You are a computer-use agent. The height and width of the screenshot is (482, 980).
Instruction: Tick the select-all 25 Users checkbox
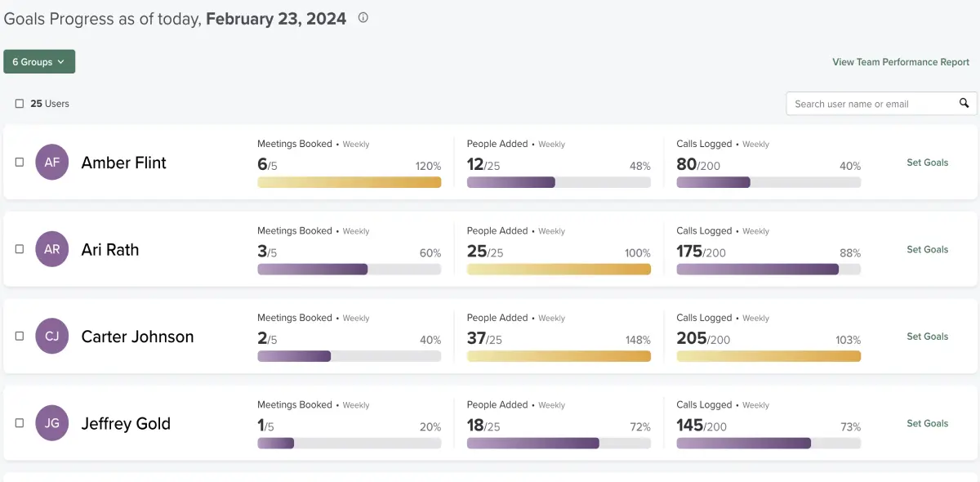20,104
